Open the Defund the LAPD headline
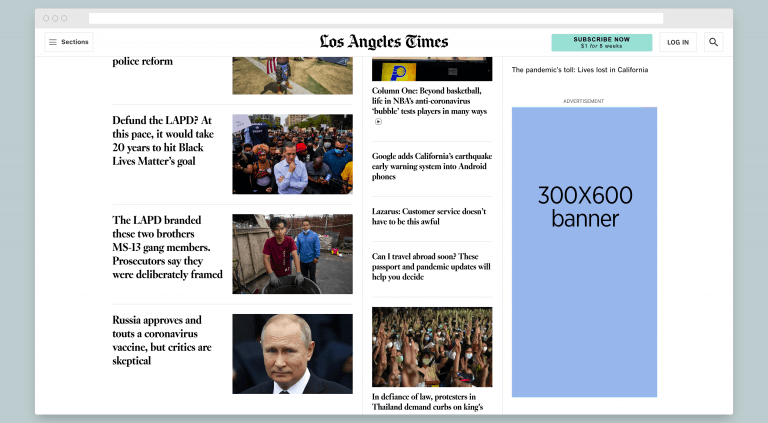Viewport: 768px width, 423px height. tap(163, 141)
